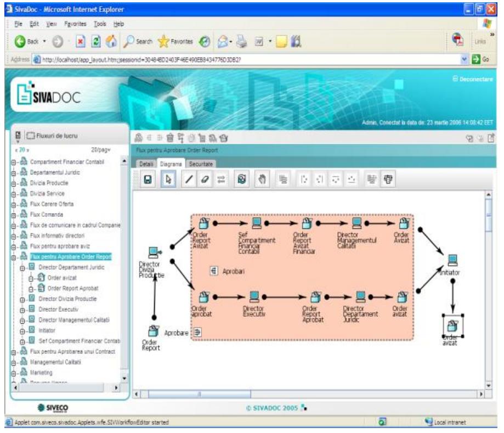The image size is (504, 433).
Task: Click the Deconectare link
Action: 473,79
